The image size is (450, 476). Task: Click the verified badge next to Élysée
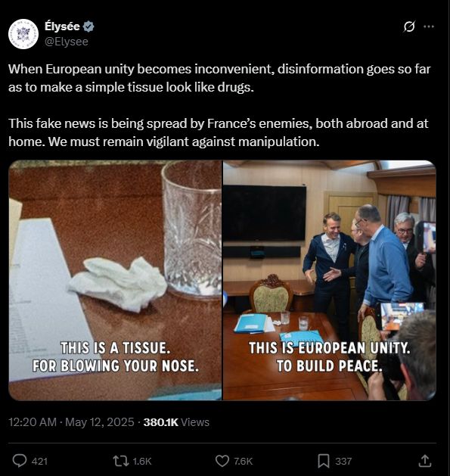click(x=88, y=26)
